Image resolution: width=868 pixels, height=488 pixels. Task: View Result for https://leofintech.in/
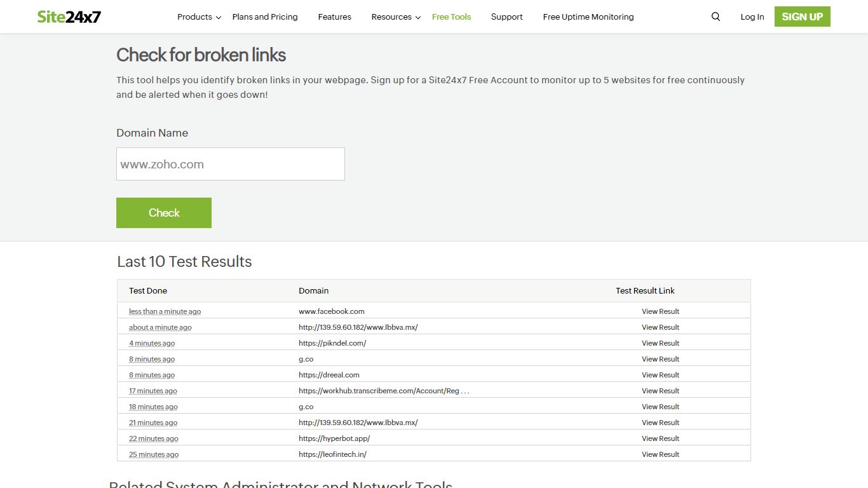[660, 454]
